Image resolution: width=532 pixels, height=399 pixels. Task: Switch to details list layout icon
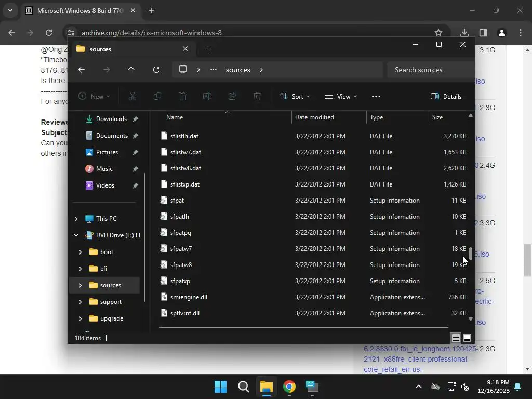pyautogui.click(x=456, y=338)
